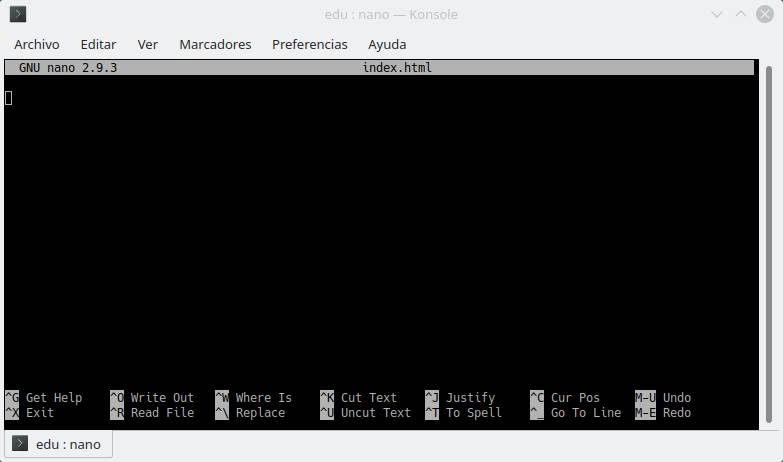This screenshot has height=462, width=783.
Task: Click the ^J Justify shortcut
Action: click(x=460, y=398)
